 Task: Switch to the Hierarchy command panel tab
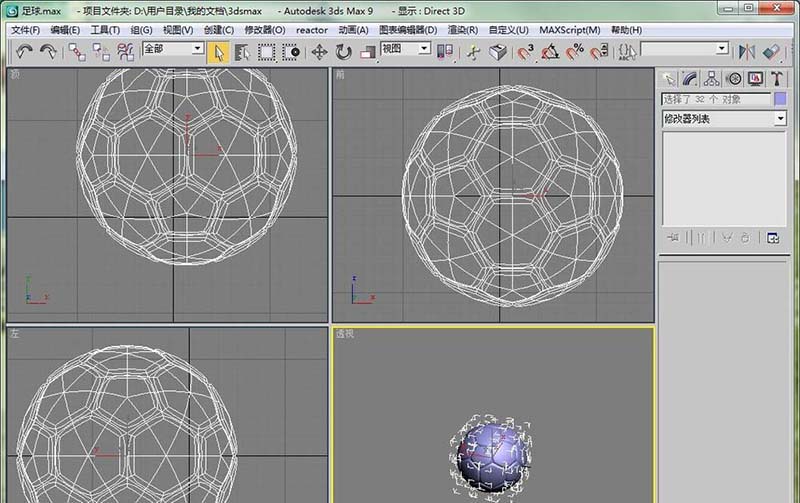[712, 79]
